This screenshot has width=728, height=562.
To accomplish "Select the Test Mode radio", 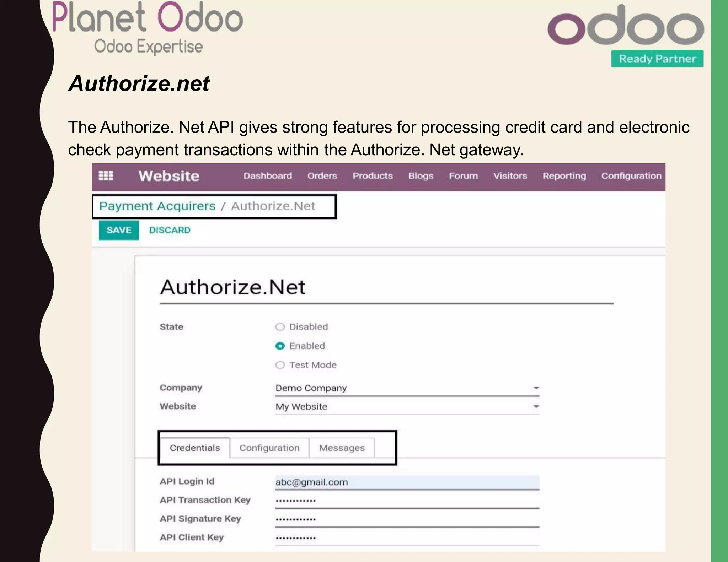I will coord(280,365).
